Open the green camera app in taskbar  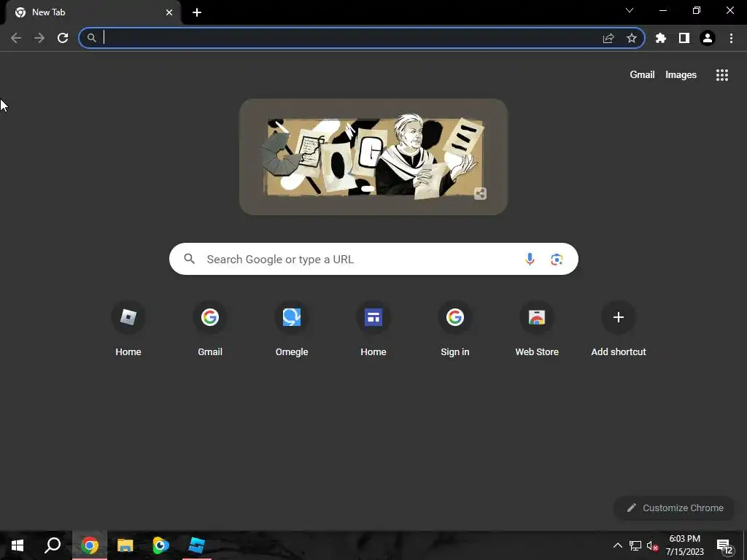(x=161, y=545)
